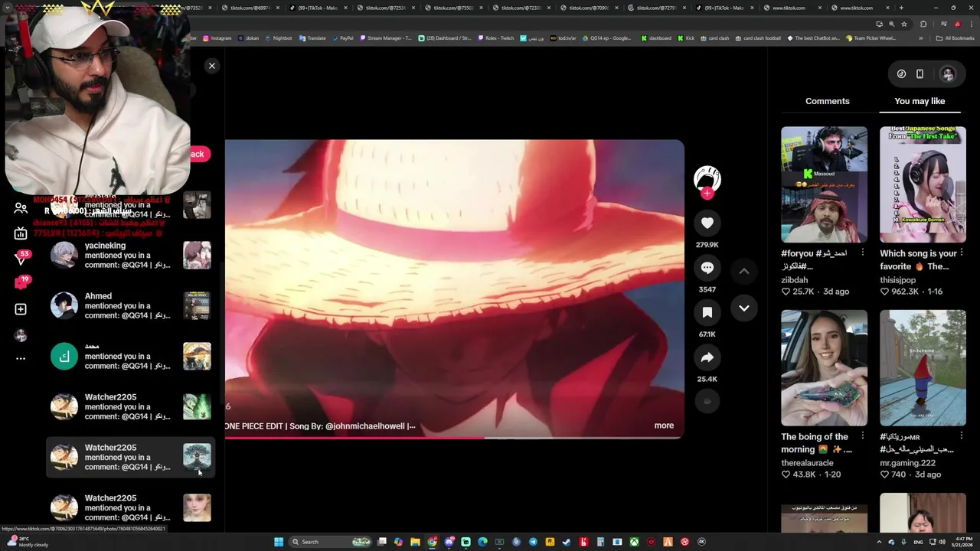Open options menu for ziibdah video
This screenshot has height=551, width=980.
point(863,253)
